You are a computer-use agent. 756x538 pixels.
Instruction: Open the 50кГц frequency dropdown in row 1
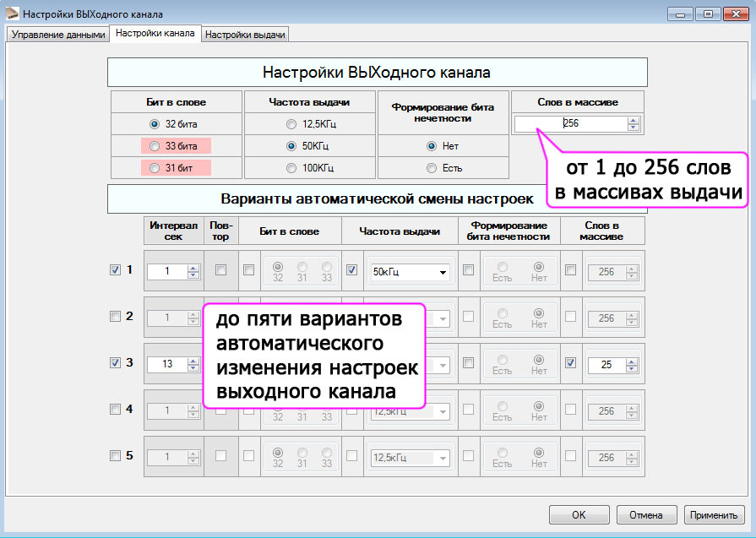pyautogui.click(x=441, y=272)
